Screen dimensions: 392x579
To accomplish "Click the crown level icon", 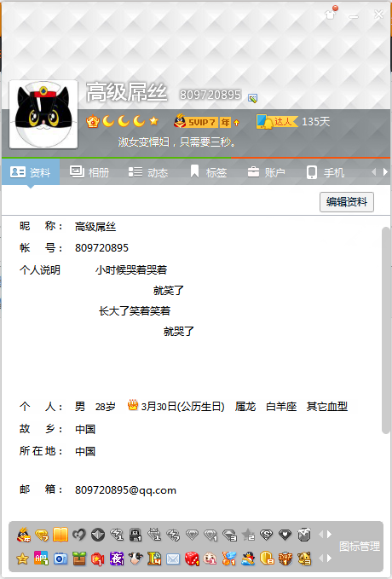I will (x=92, y=121).
